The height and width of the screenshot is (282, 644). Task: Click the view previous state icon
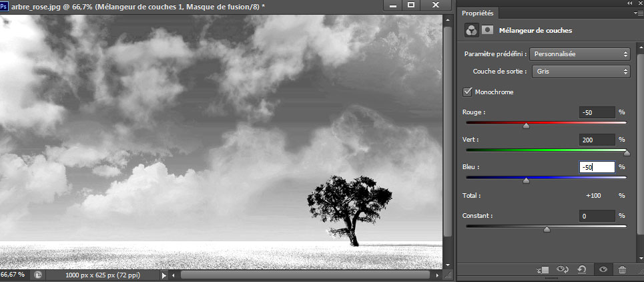(x=562, y=269)
